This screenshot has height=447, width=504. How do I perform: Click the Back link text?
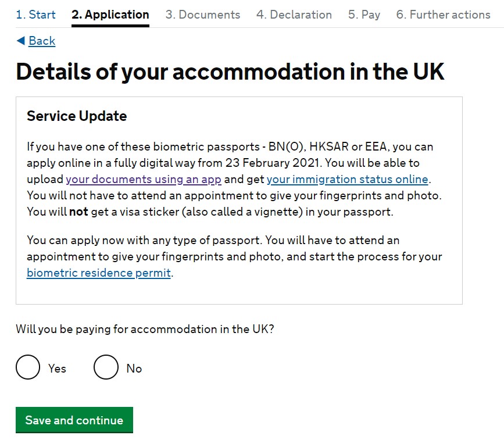pyautogui.click(x=42, y=41)
